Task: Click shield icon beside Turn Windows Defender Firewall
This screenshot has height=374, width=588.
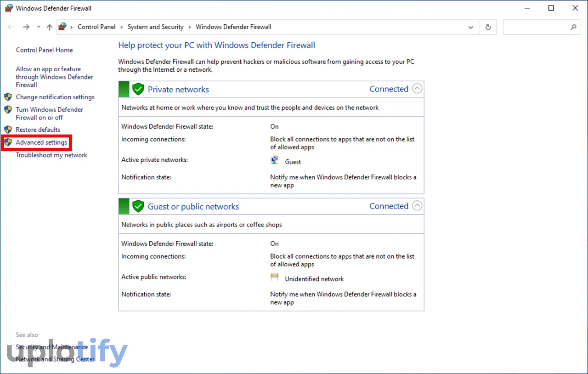Action: tap(8, 110)
